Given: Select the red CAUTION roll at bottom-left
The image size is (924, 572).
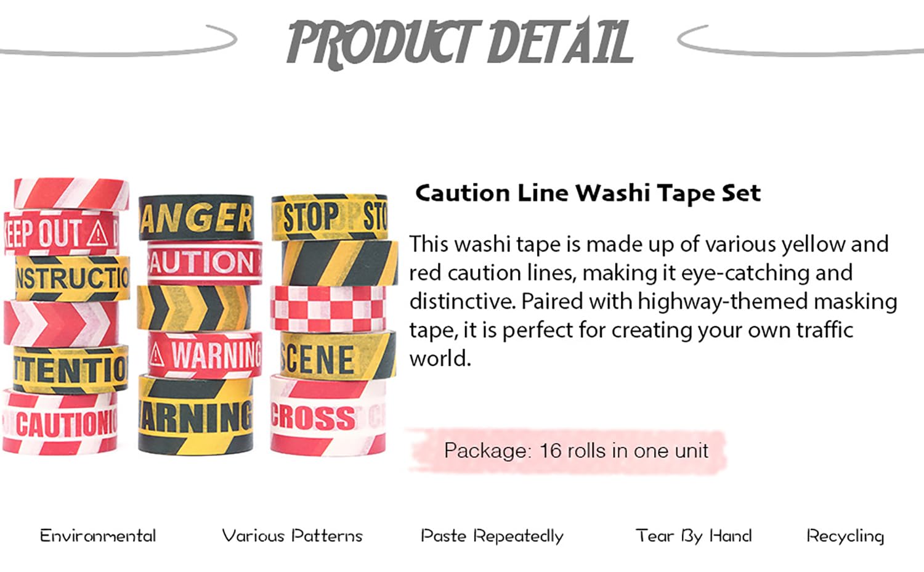Looking at the screenshot, I should pos(60,423).
